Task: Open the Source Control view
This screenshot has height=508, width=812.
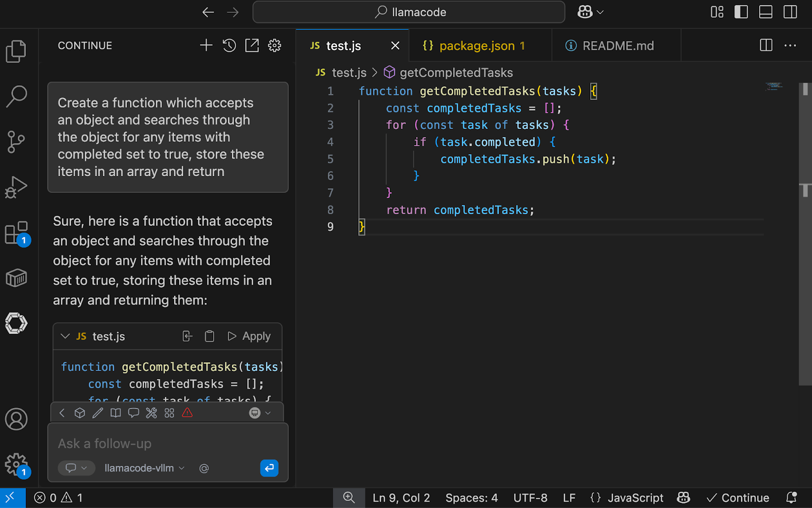Action: click(16, 142)
